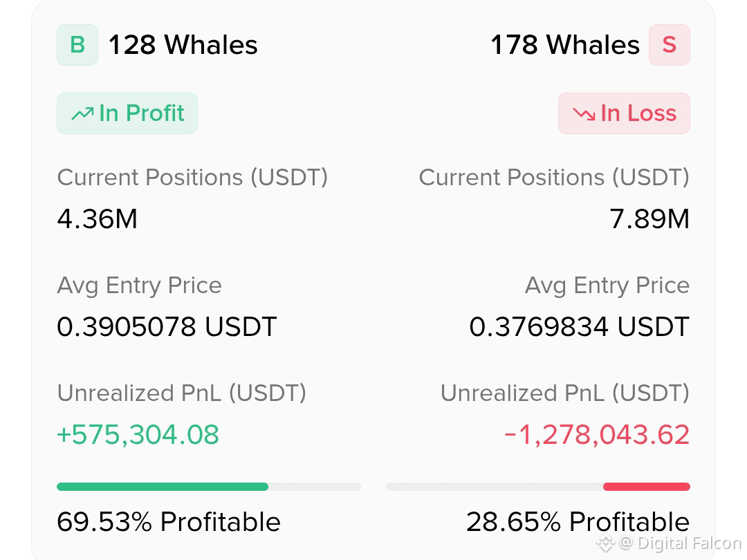Click the downward trend arrow icon
Image resolution: width=747 pixels, height=560 pixels.
click(x=584, y=114)
